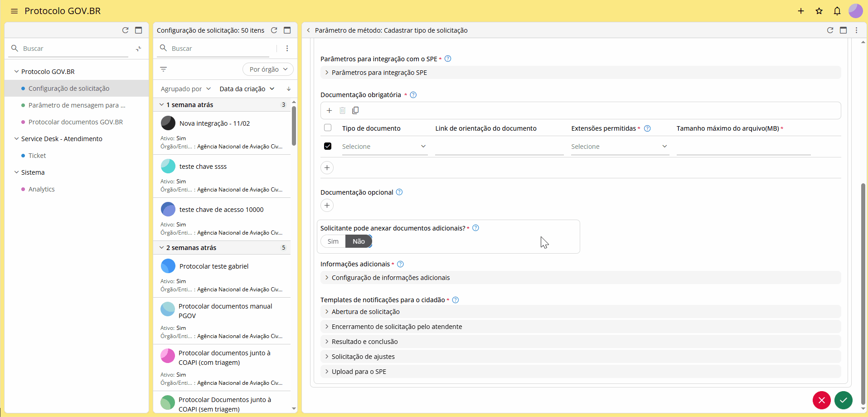Collapse Service Desk - Atendimento node
The image size is (868, 417).
tap(16, 139)
